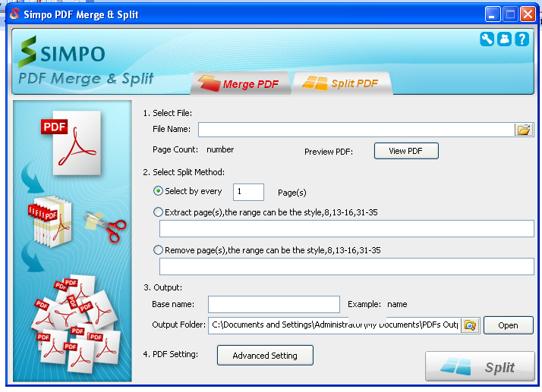The width and height of the screenshot is (542, 392).
Task: Open the settings wrench icon
Action: [487, 39]
